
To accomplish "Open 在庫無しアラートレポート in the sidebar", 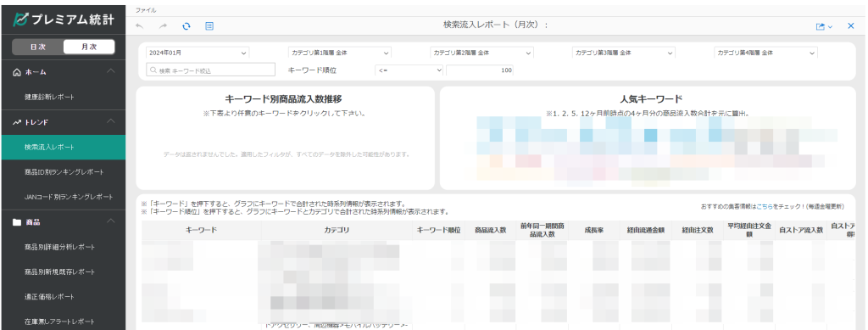I will coord(60,322).
